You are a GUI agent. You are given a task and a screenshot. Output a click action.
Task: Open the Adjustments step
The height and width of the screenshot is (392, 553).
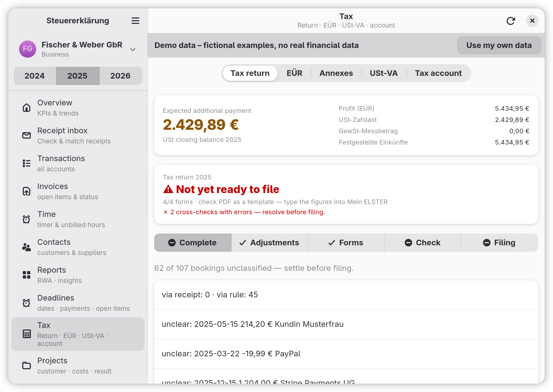tap(270, 243)
